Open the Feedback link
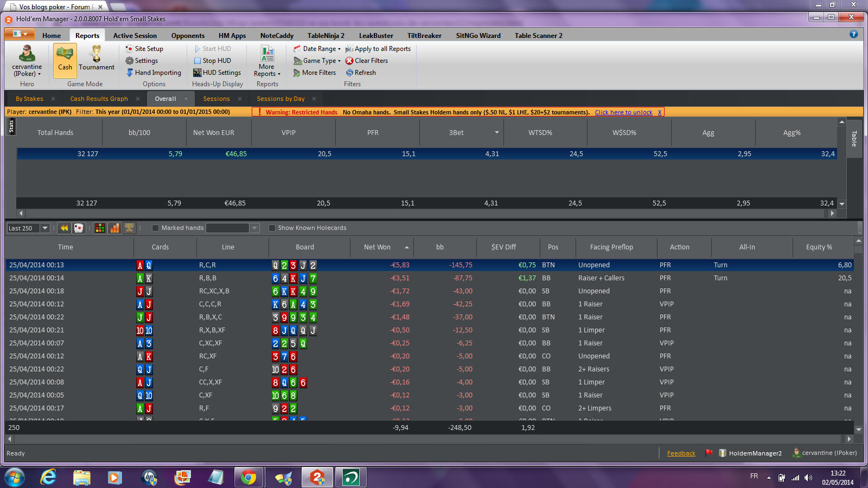The width and height of the screenshot is (868, 488). tap(681, 453)
